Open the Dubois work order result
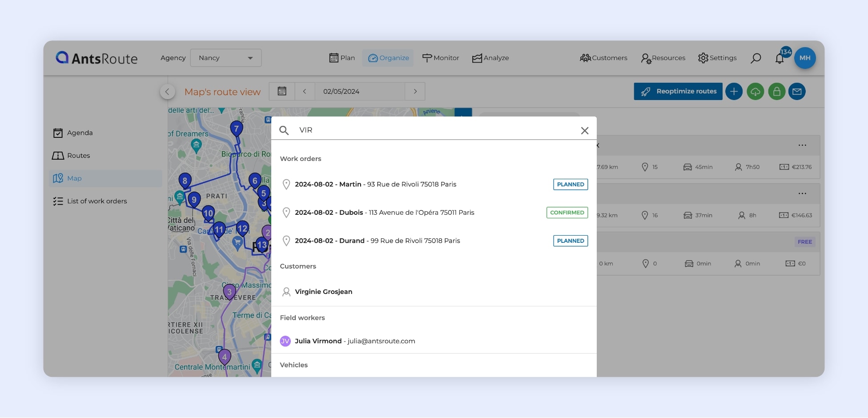 (x=384, y=213)
